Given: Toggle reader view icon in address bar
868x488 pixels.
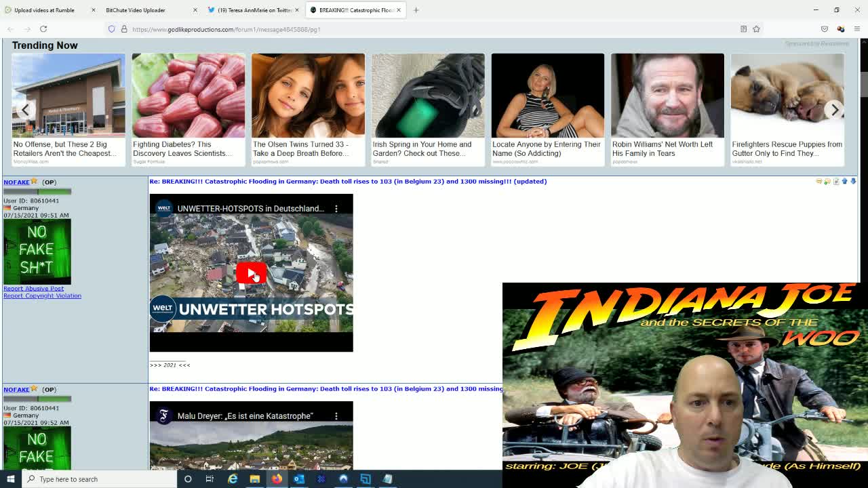Looking at the screenshot, I should (743, 29).
